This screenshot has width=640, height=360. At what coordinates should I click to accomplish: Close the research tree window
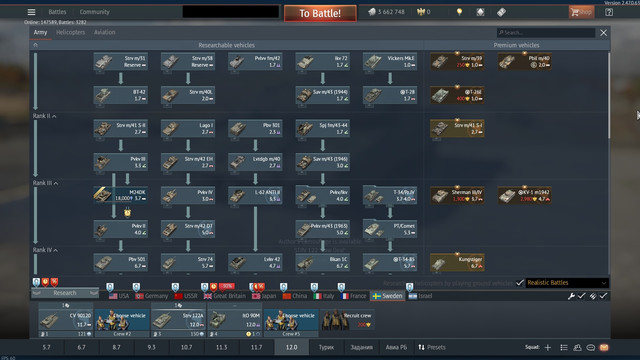click(603, 33)
